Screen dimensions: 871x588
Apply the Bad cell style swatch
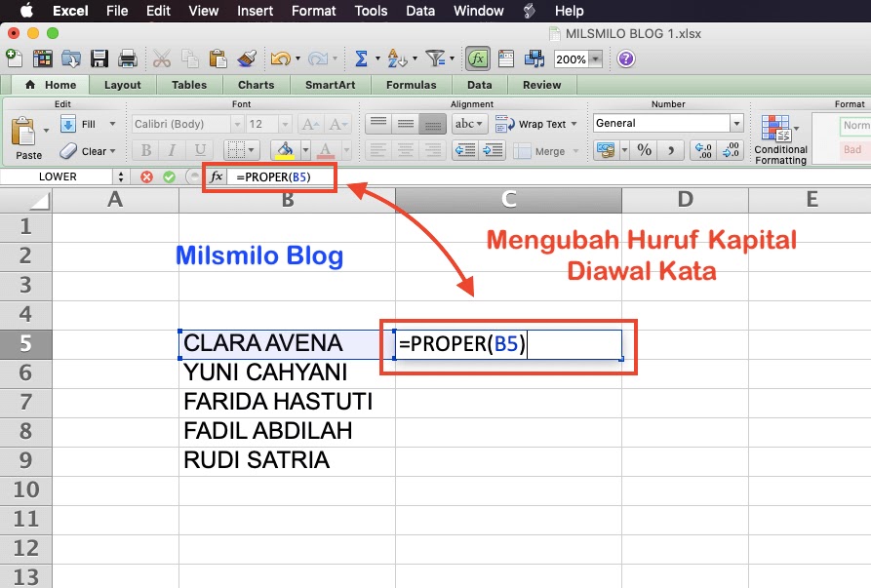tap(853, 150)
